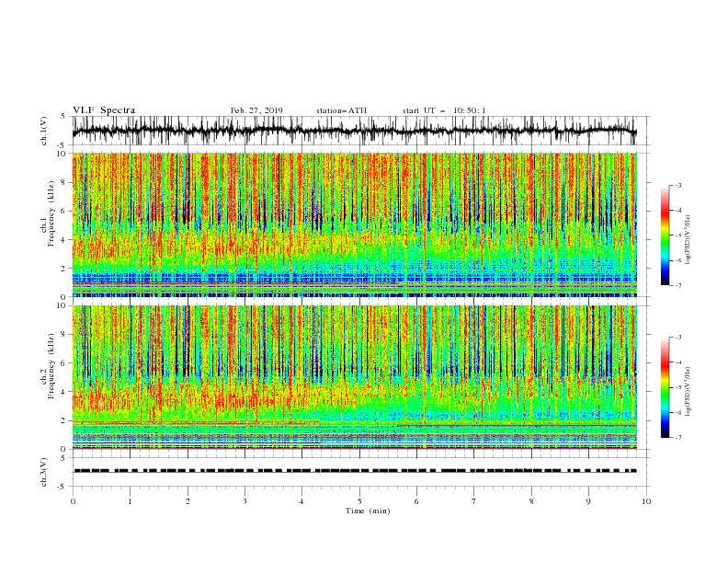The height and width of the screenshot is (563, 728).
Task: Click the "2" tick on time axis
Action: point(188,501)
